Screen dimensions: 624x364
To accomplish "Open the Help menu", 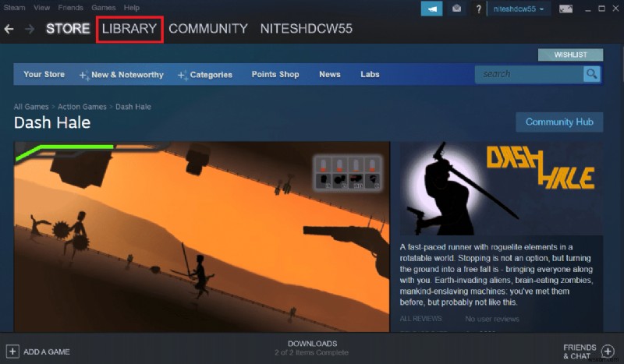I will pos(131,8).
